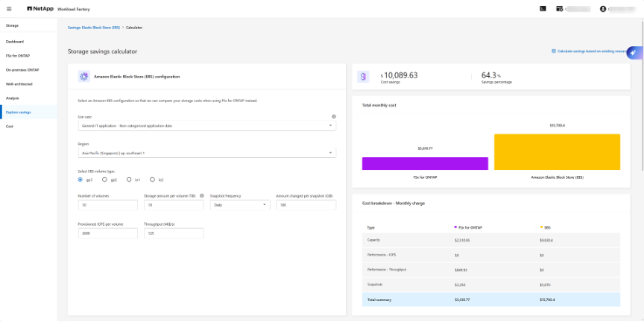
Task: Click the Amazon EBS configuration icon
Action: [84, 76]
